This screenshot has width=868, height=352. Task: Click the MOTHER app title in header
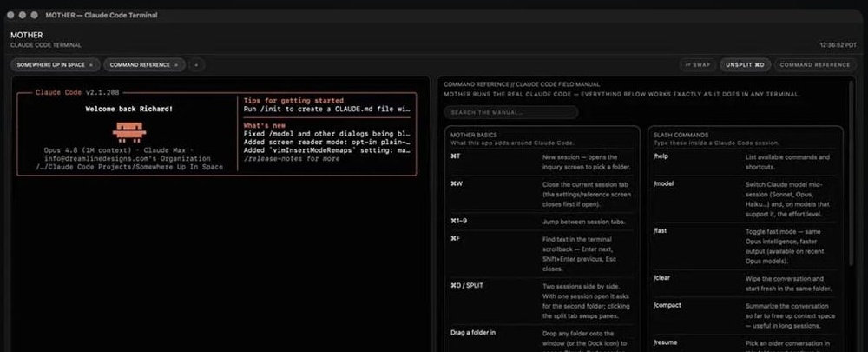tap(26, 35)
